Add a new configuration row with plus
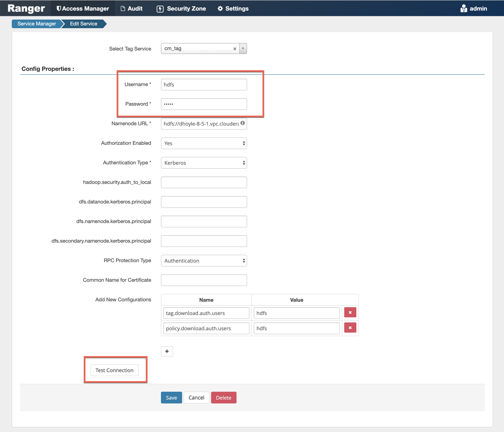504x432 pixels. pyautogui.click(x=167, y=351)
